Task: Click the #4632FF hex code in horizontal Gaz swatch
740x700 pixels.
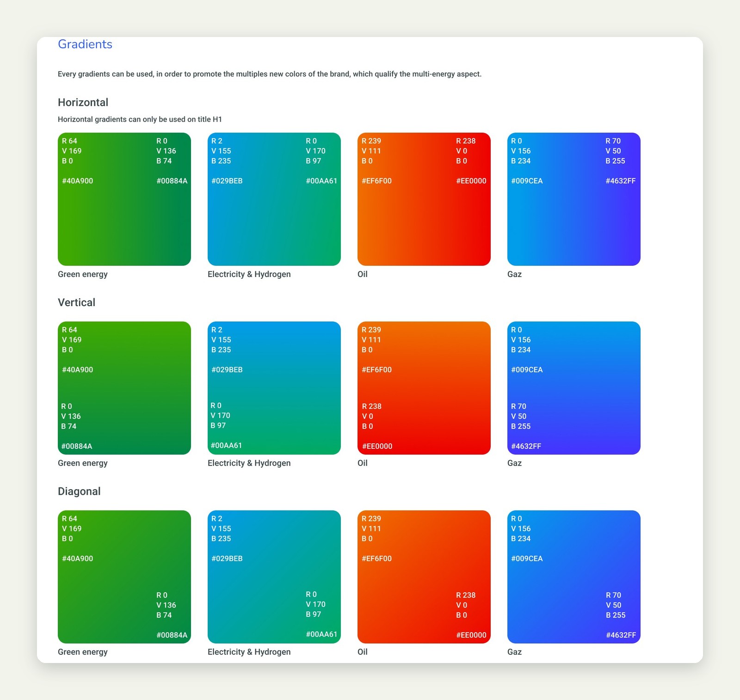Action: 621,181
